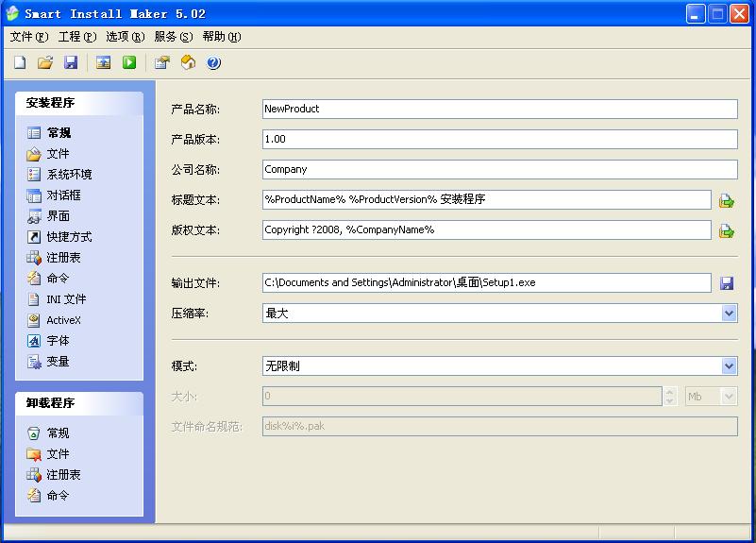Open the 文件(F) menu

click(x=29, y=37)
